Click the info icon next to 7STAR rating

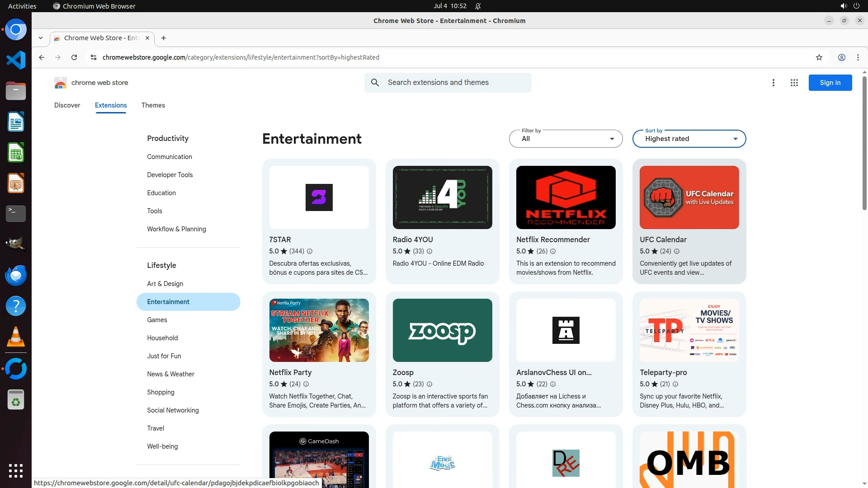[310, 251]
